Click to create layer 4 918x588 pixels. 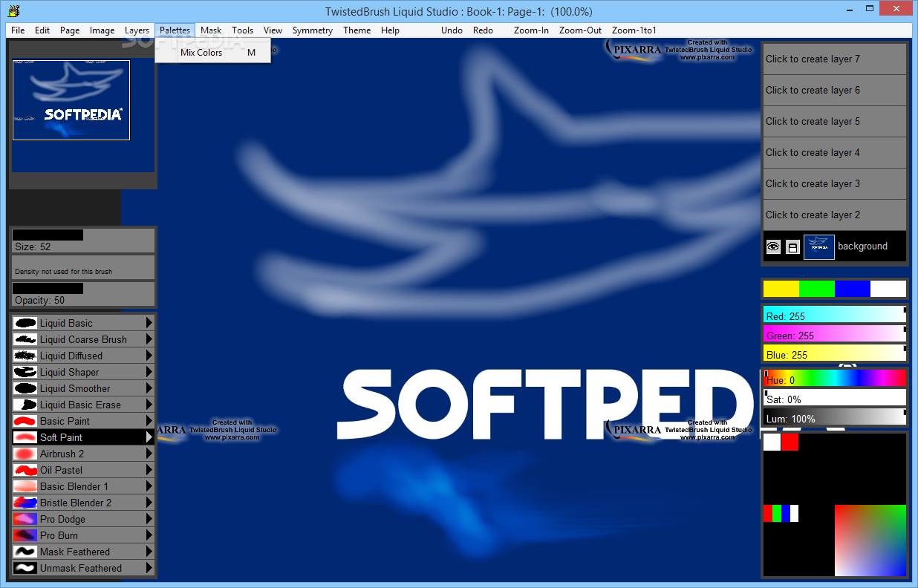(x=835, y=152)
